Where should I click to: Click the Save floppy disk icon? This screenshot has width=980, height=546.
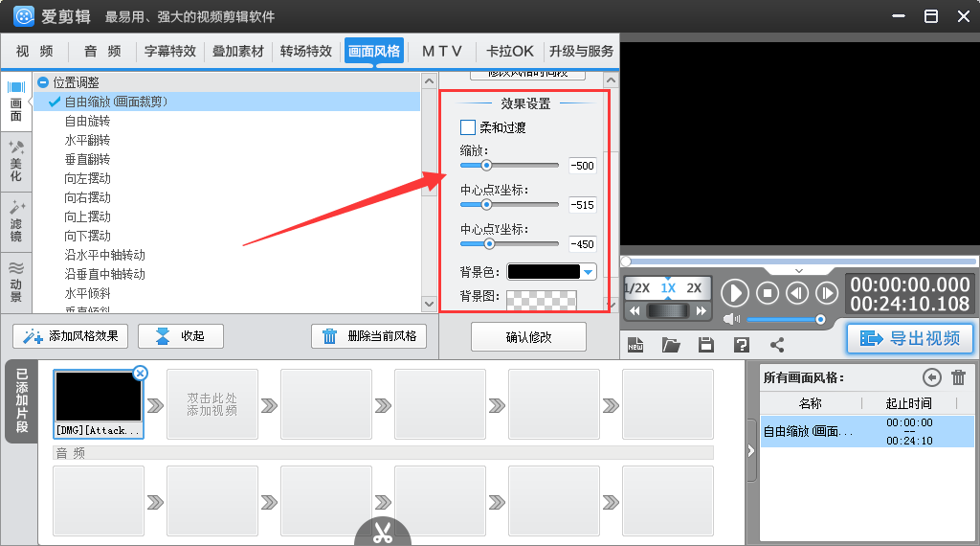(x=706, y=345)
